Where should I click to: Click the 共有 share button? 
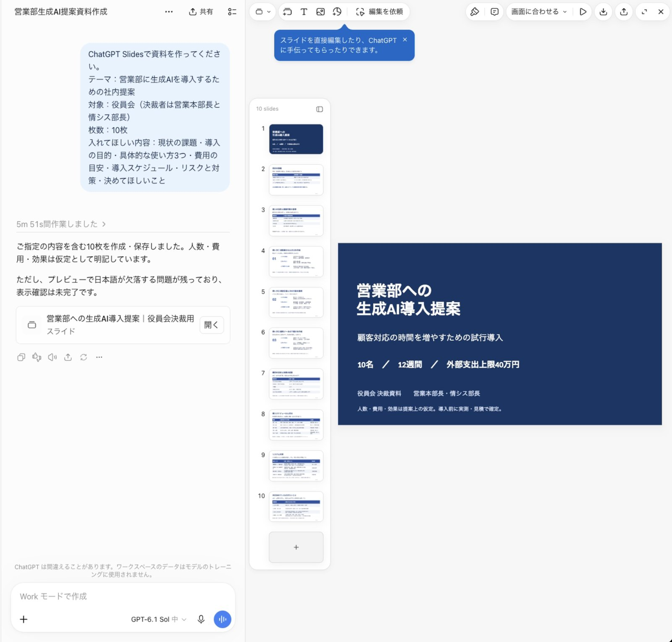pos(201,12)
